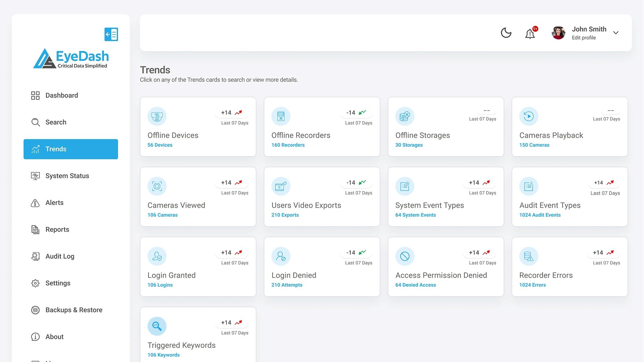Click the +14 trend badge on Offline Devices
Image resolution: width=644 pixels, height=362 pixels.
coord(232,113)
